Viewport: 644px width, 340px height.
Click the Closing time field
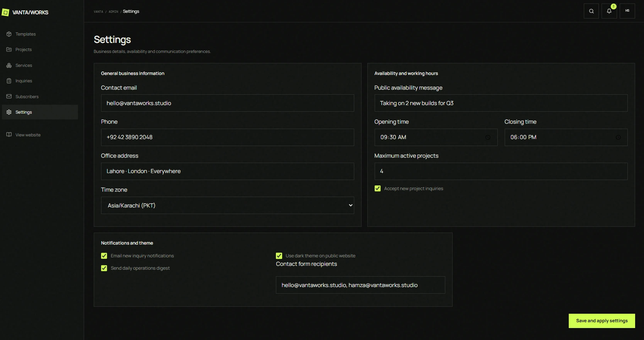566,137
